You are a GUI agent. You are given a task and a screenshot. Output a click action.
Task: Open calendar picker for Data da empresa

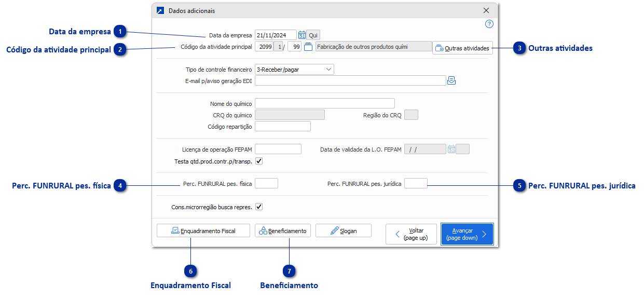point(302,35)
